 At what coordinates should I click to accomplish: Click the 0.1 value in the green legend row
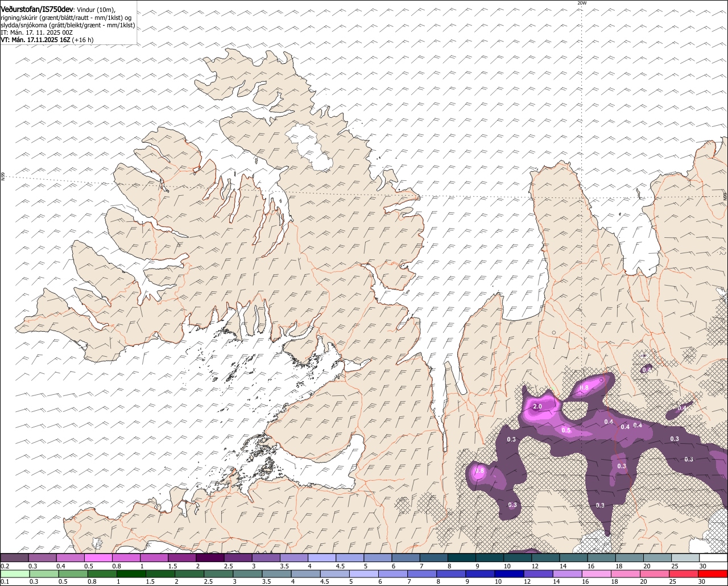[5, 581]
